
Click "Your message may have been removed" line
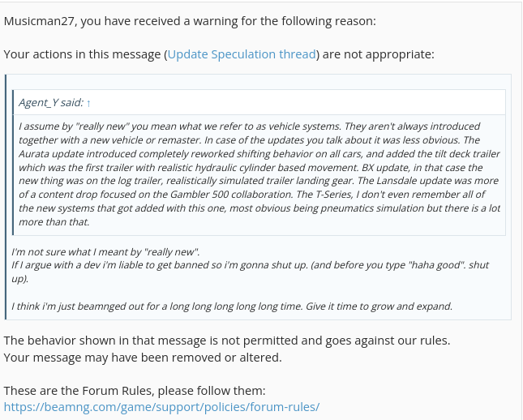pos(143,358)
